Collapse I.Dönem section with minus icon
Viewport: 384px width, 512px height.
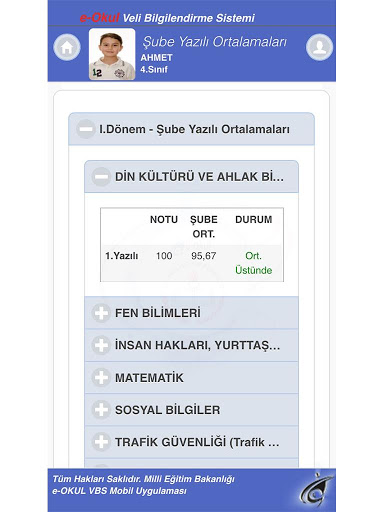[86, 129]
